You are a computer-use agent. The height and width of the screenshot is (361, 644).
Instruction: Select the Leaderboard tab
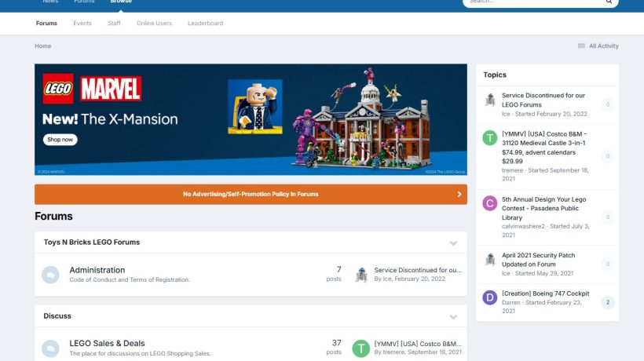[x=205, y=24]
